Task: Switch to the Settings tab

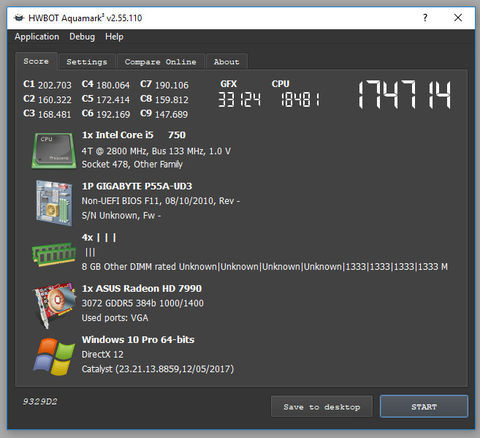Action: coord(87,62)
